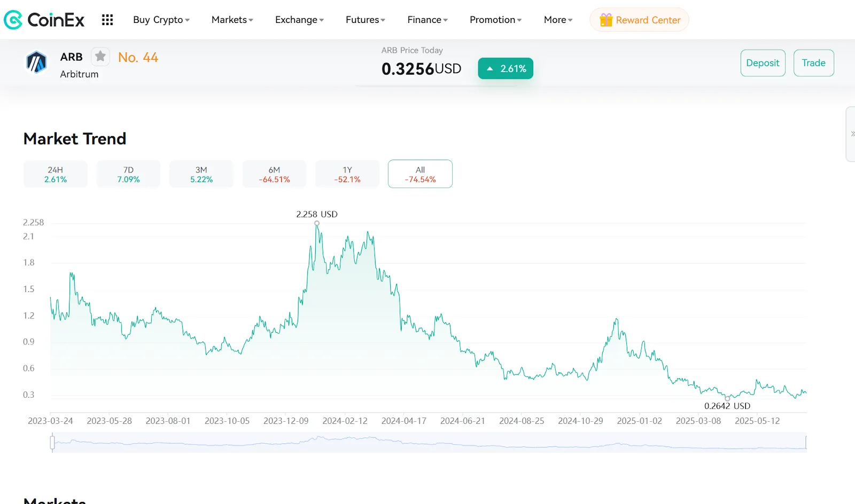
Task: Open the Buy Crypto dropdown
Action: [x=161, y=20]
